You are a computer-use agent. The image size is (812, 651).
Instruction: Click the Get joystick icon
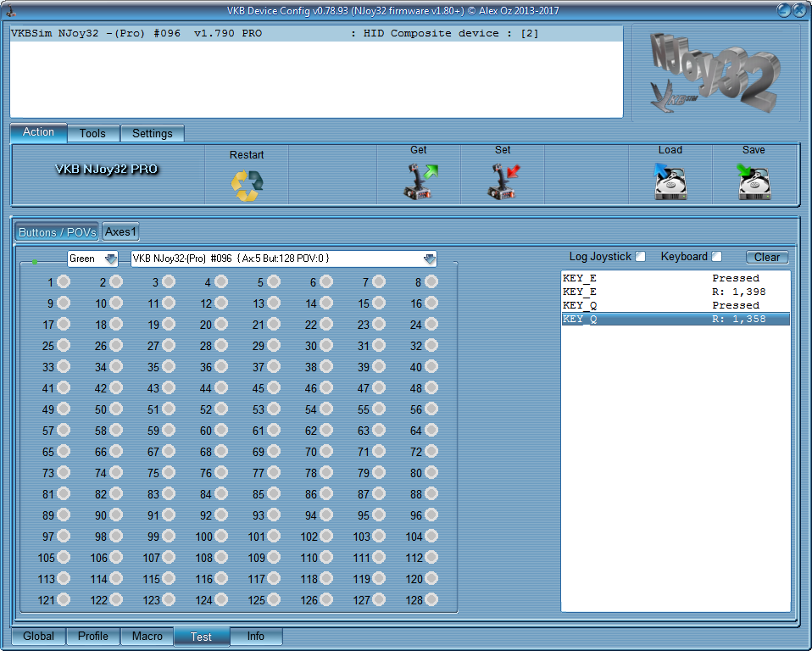(x=419, y=182)
